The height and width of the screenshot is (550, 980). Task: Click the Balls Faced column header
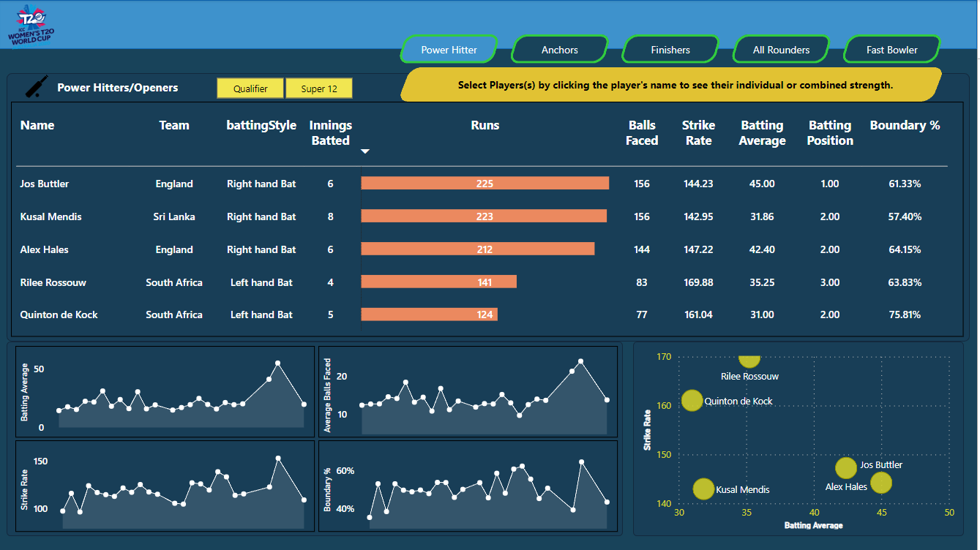tap(642, 133)
